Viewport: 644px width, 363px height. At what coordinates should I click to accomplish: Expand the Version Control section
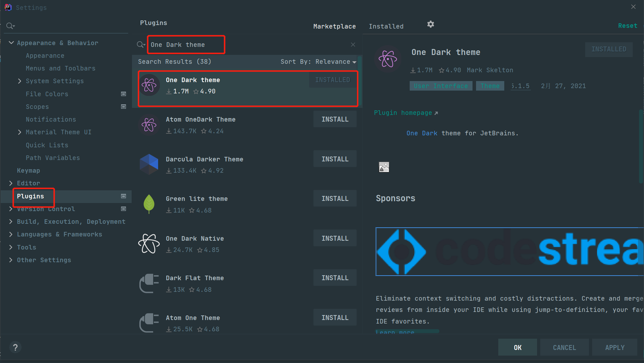tap(11, 209)
